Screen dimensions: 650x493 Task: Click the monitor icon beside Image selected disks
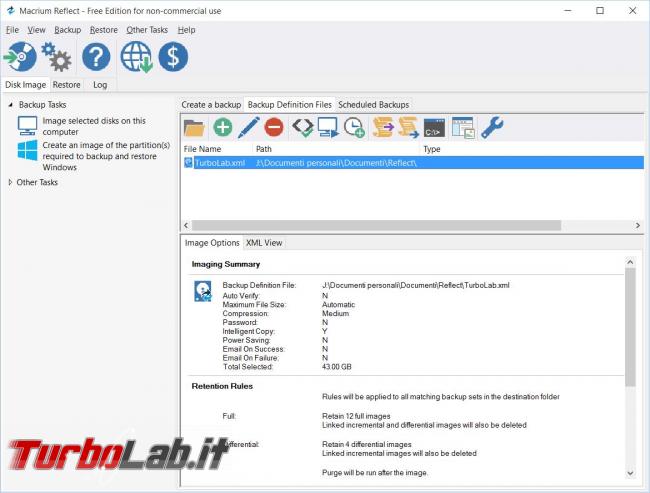[27, 126]
